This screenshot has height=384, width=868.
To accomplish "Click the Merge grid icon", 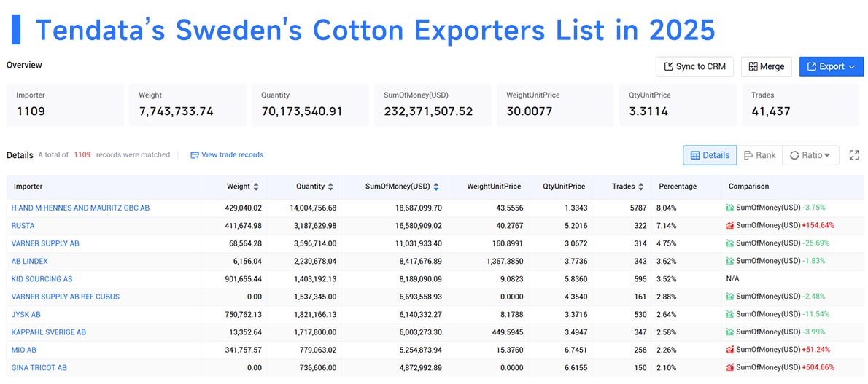I will [753, 66].
